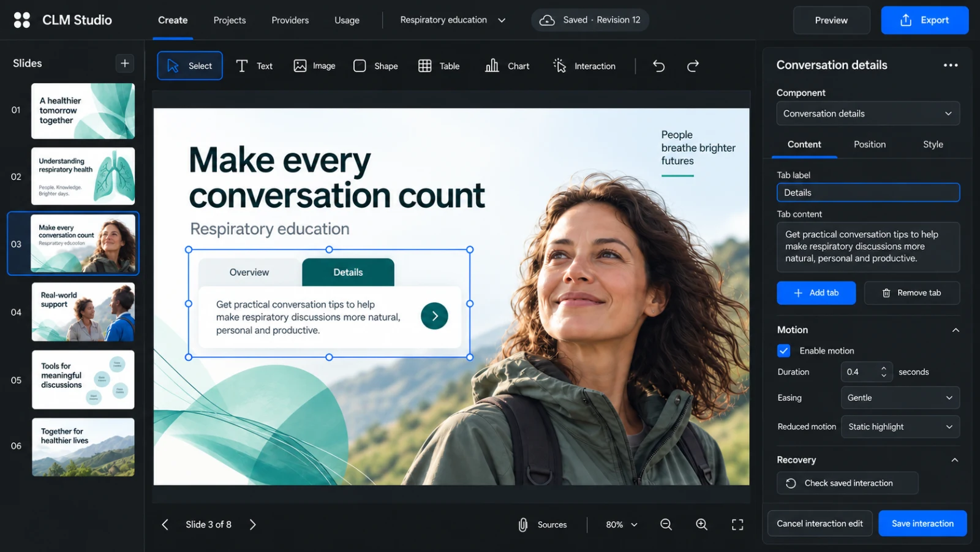
Task: Collapse the Recovery section
Action: 955,460
